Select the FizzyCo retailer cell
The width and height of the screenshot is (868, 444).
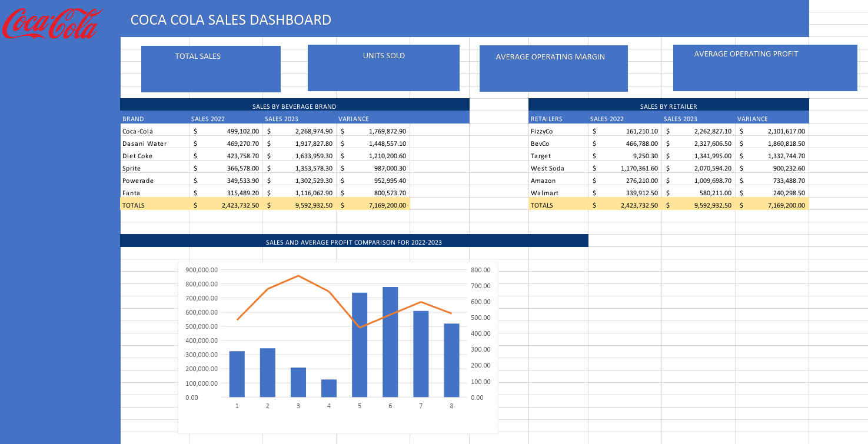tap(542, 131)
